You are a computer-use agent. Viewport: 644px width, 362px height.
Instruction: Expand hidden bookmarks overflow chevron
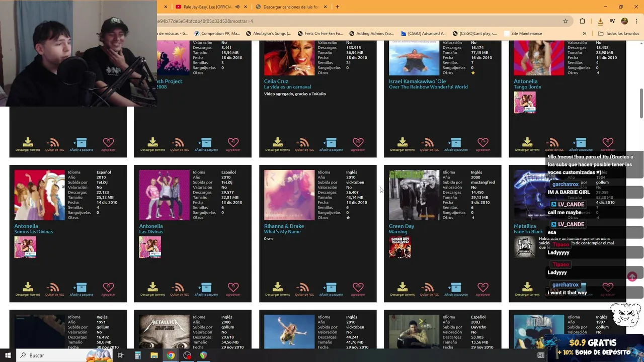(584, 34)
